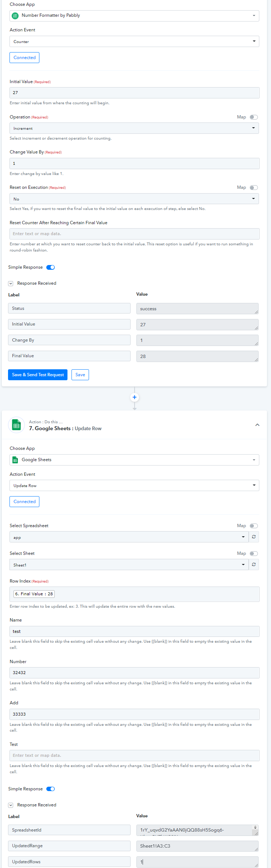Click Row Index field with Final Value tag
Image resolution: width=271 pixels, height=868 pixels.
(135, 594)
